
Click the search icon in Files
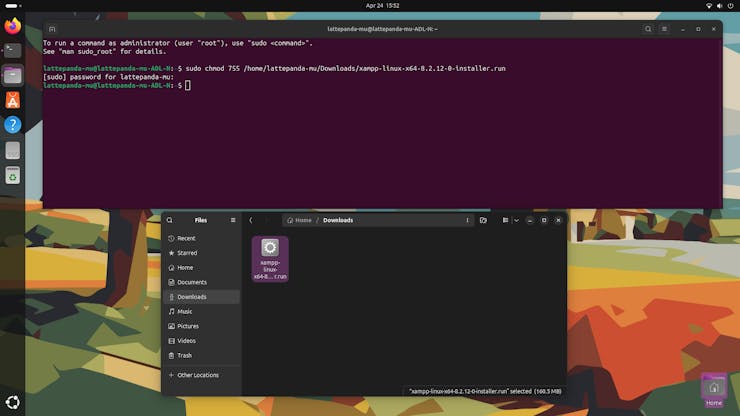[x=170, y=220]
